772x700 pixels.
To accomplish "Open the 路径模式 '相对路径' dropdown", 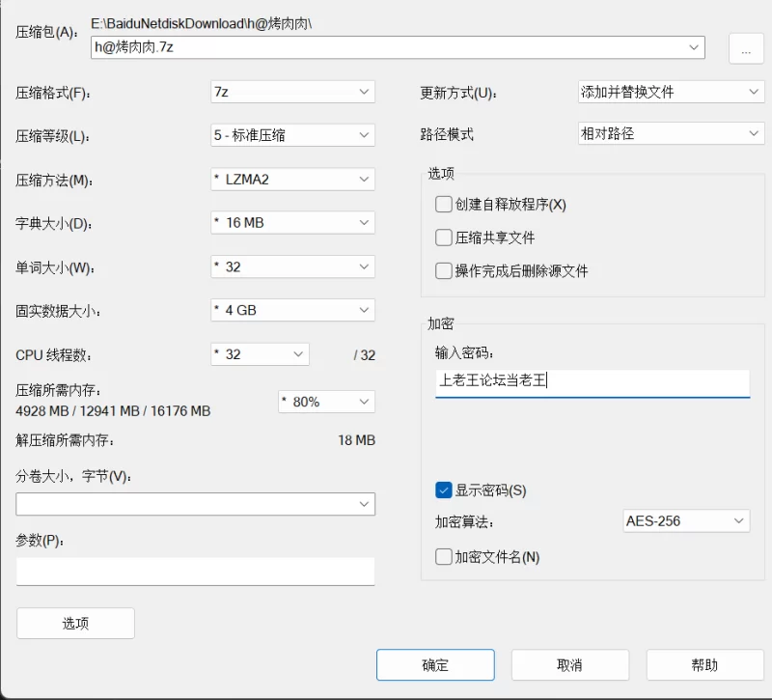I will (x=672, y=133).
